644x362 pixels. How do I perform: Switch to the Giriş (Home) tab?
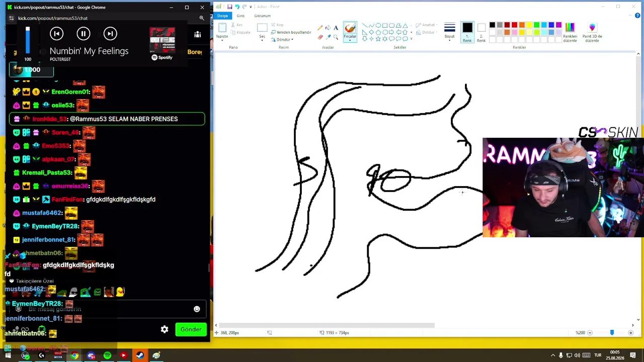(240, 16)
